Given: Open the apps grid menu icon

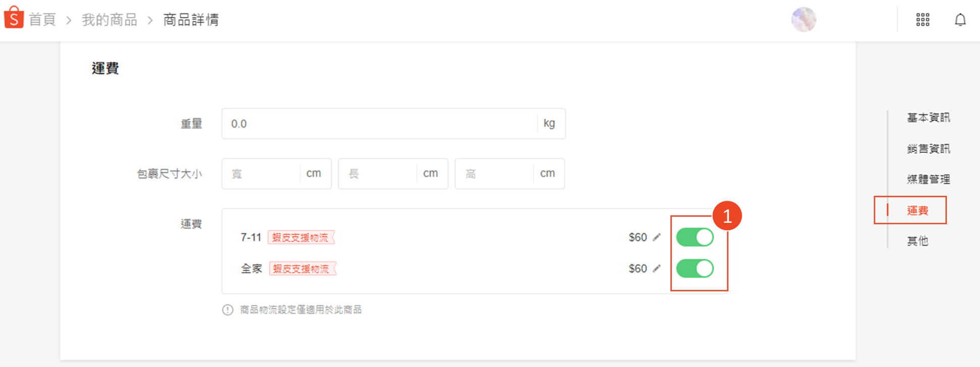Looking at the screenshot, I should click(922, 20).
